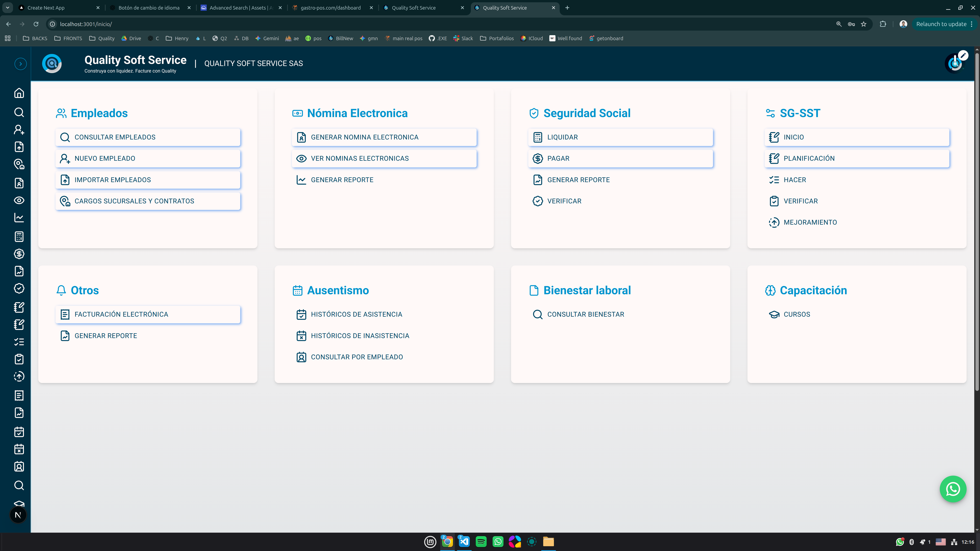Open sidebar list-checks icon

[19, 342]
